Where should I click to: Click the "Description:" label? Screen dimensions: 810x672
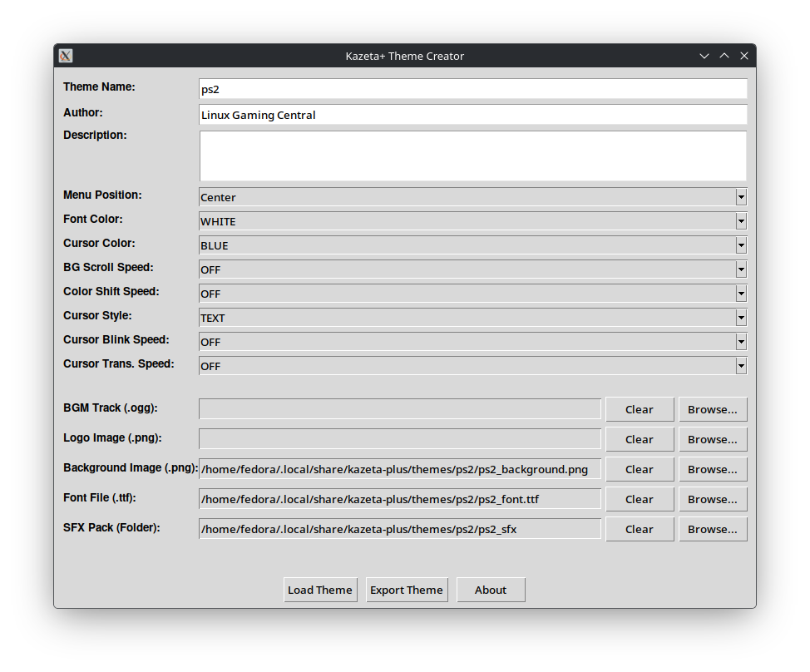click(95, 136)
